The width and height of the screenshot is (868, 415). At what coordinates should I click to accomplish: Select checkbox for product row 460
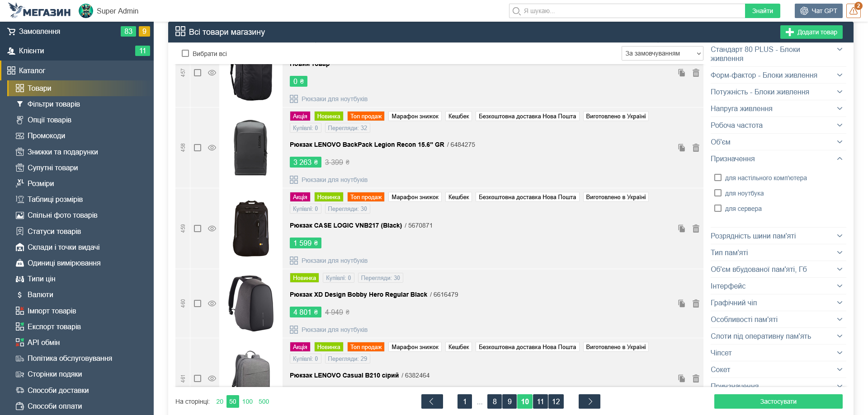click(x=198, y=303)
